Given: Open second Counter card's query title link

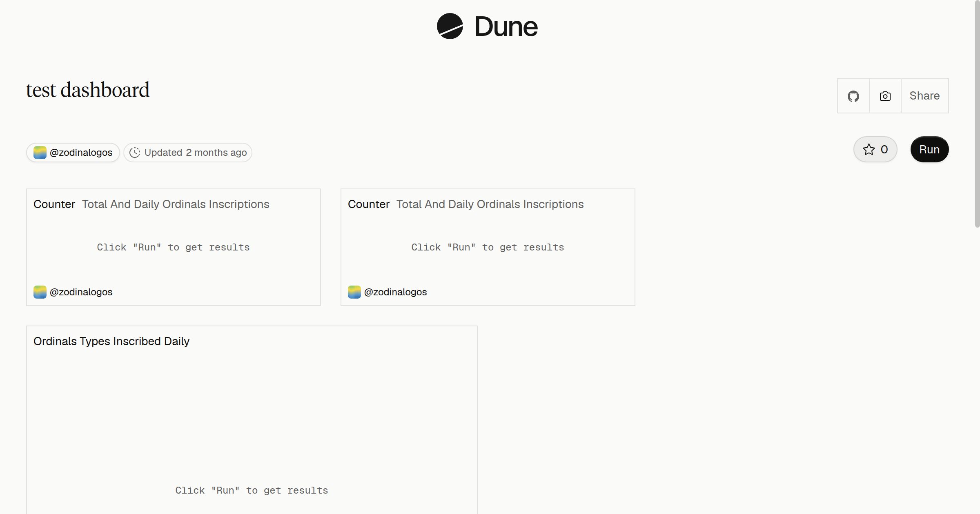Looking at the screenshot, I should click(x=490, y=204).
